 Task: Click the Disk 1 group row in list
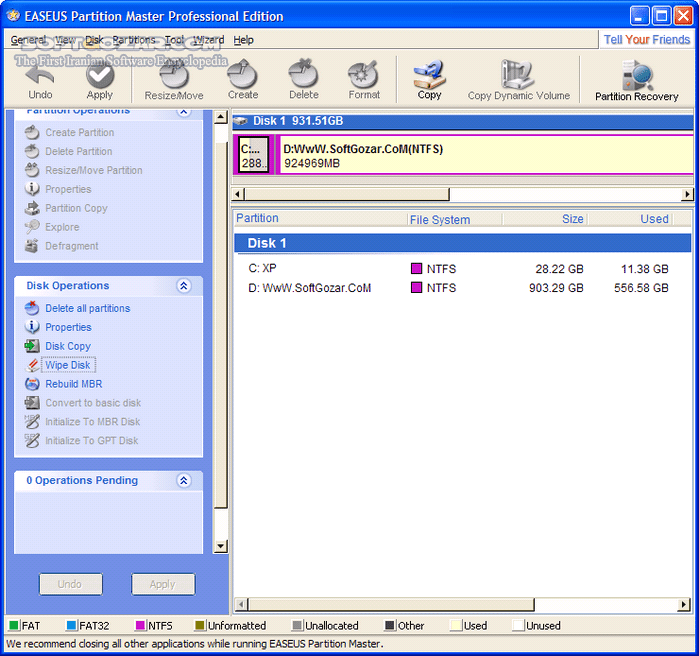[x=462, y=243]
